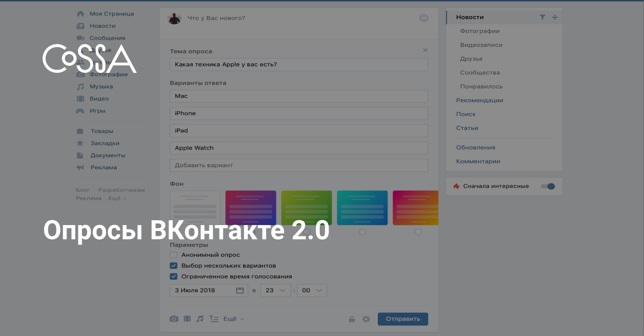The height and width of the screenshot is (336, 644).
Task: Choose the pink-orange gradient poll background
Action: [416, 208]
